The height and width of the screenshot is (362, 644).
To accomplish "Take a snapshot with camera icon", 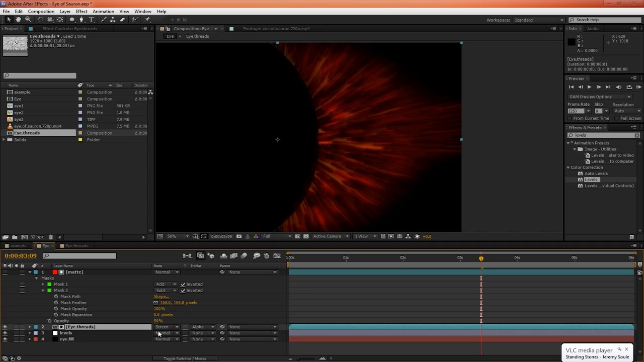I will tap(239, 236).
